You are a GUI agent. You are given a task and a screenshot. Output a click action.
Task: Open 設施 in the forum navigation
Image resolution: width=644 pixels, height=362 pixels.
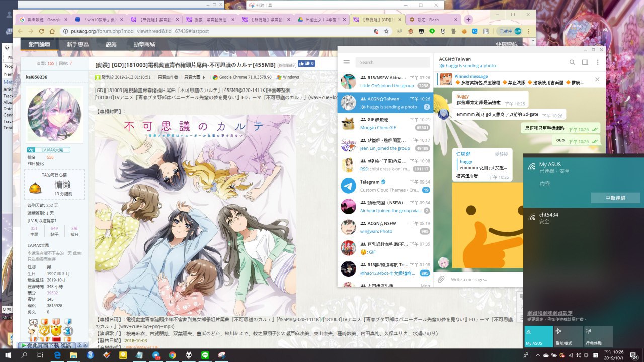tap(111, 44)
